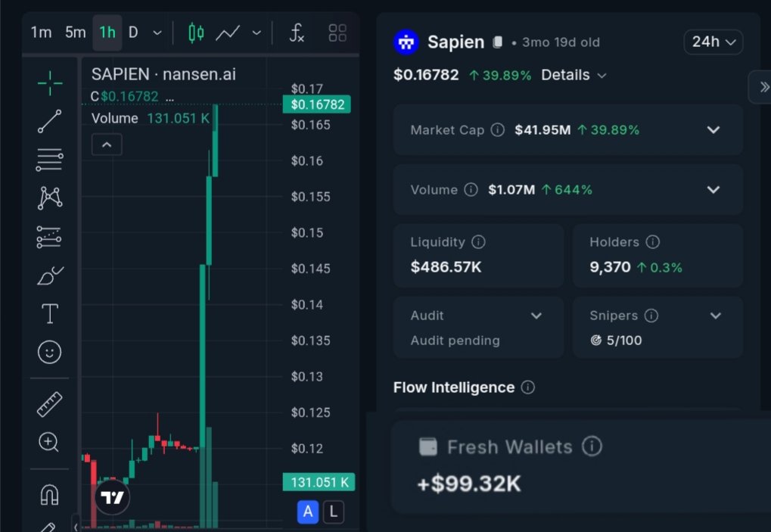
Task: Select the 1m timeframe
Action: click(x=42, y=33)
